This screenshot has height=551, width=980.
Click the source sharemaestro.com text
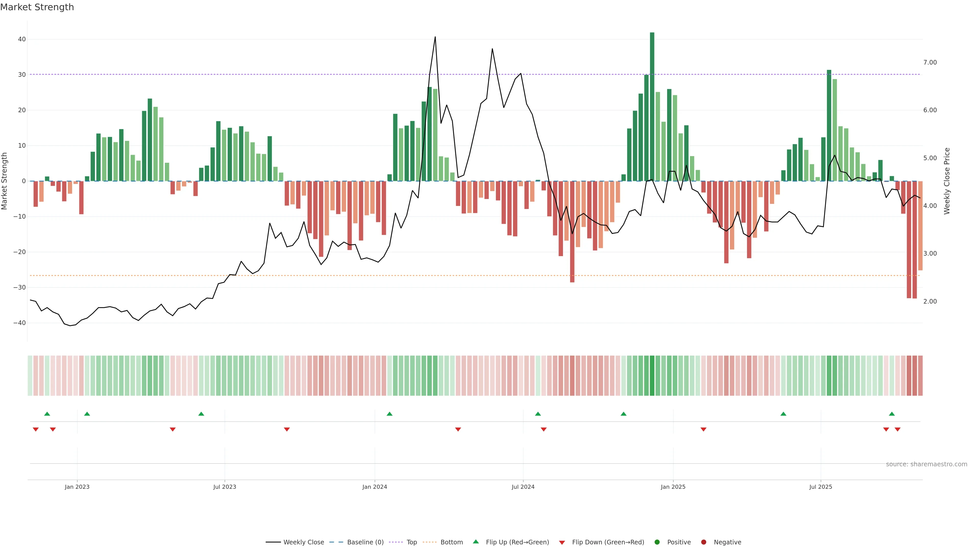tap(926, 464)
